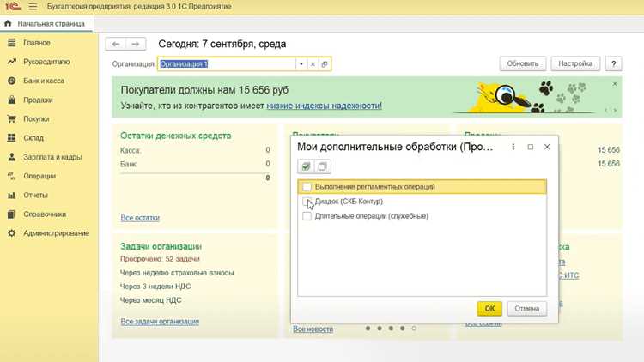The height and width of the screenshot is (362, 644).
Task: Open the Продажи section
Action: pos(38,100)
